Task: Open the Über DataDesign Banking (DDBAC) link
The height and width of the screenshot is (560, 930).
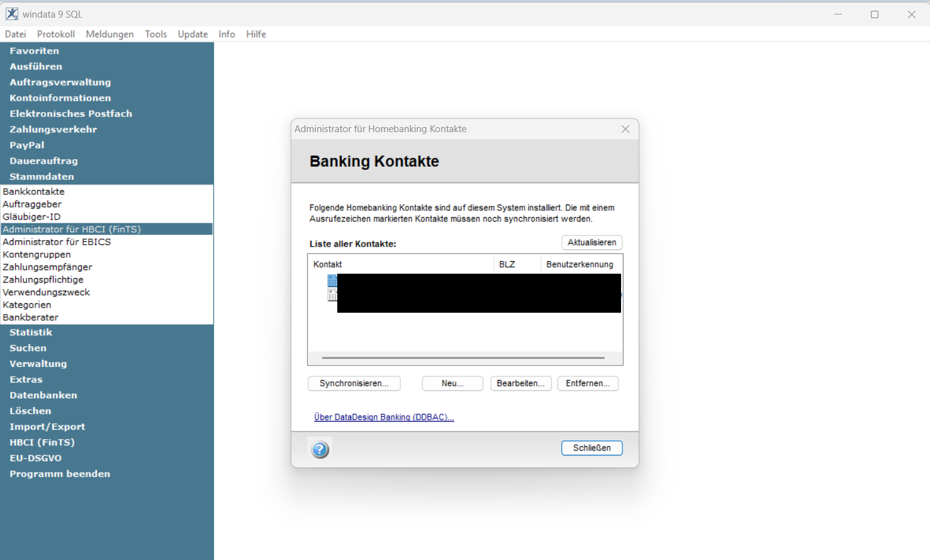Action: [384, 417]
